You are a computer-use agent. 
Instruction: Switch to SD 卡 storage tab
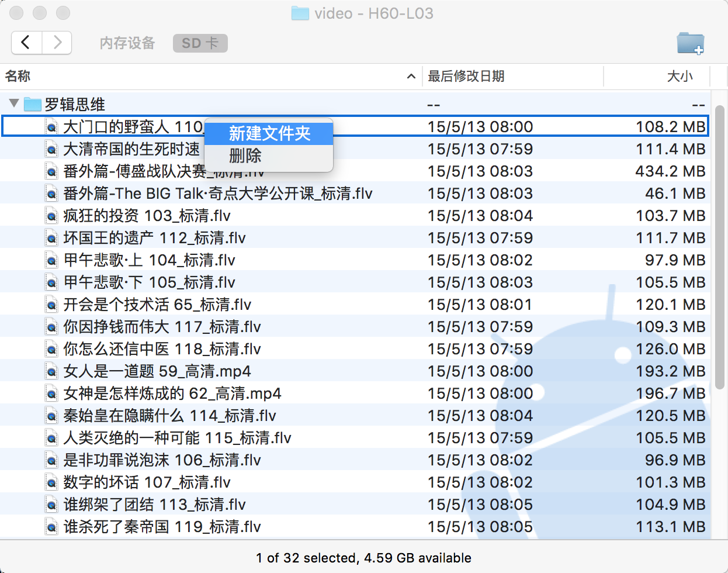tap(200, 43)
